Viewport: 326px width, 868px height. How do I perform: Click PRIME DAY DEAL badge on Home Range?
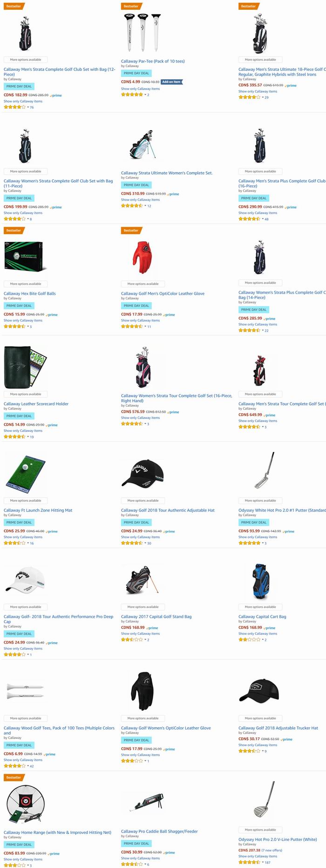coord(19,845)
